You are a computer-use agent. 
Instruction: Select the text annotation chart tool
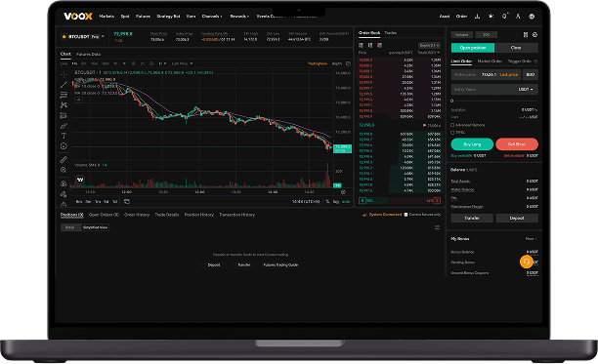[x=64, y=136]
